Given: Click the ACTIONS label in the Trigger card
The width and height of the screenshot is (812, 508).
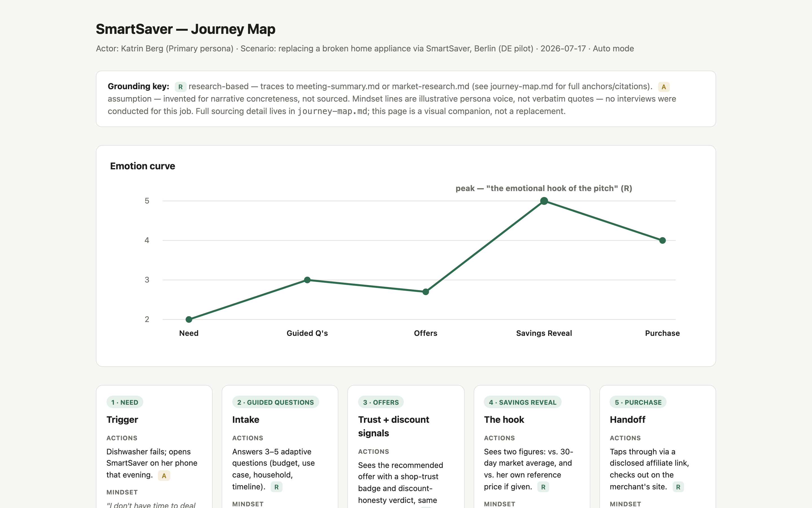Looking at the screenshot, I should [x=122, y=438].
